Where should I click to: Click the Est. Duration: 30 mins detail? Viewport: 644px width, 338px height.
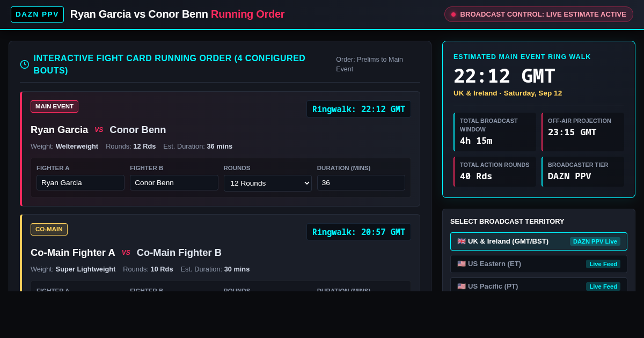tap(215, 269)
